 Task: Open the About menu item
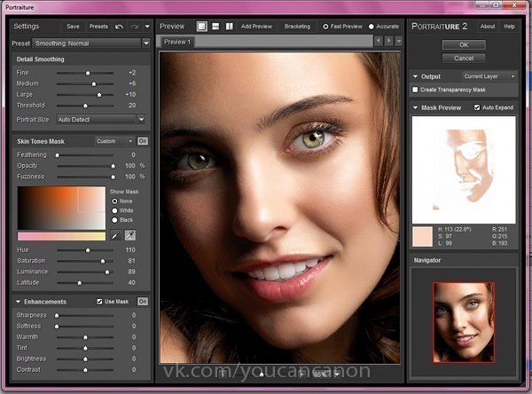(x=488, y=27)
